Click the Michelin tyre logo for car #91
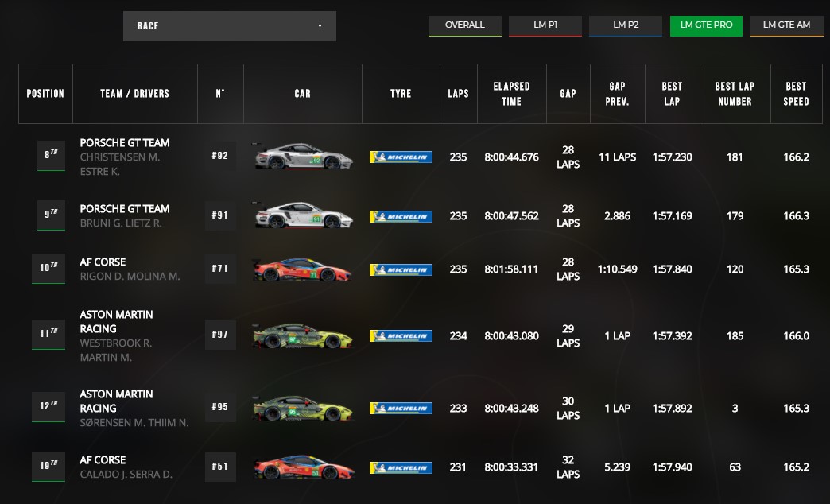This screenshot has width=830, height=504. [x=401, y=216]
